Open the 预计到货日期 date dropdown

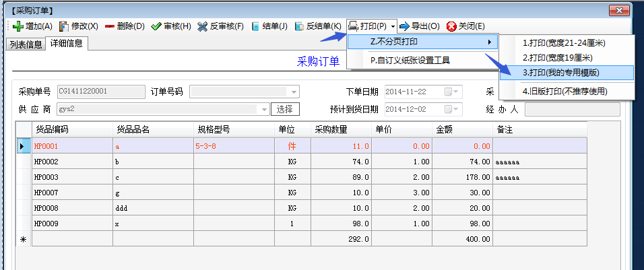(x=457, y=109)
